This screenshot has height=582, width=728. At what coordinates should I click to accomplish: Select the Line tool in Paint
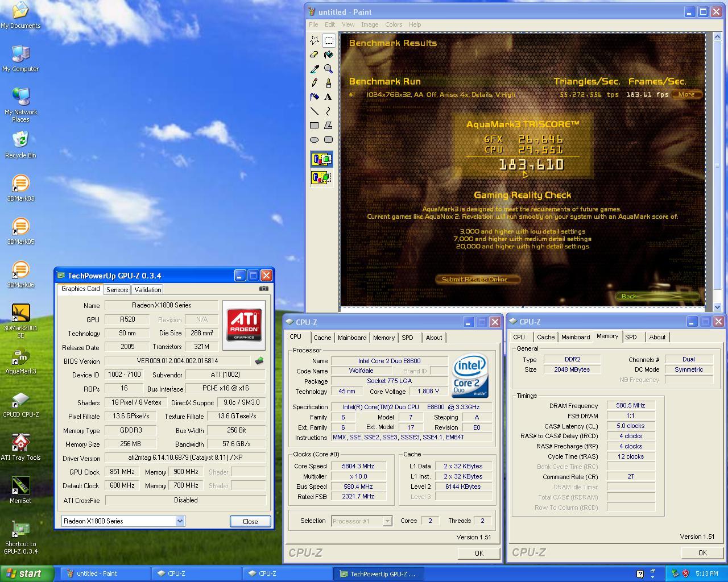point(315,111)
